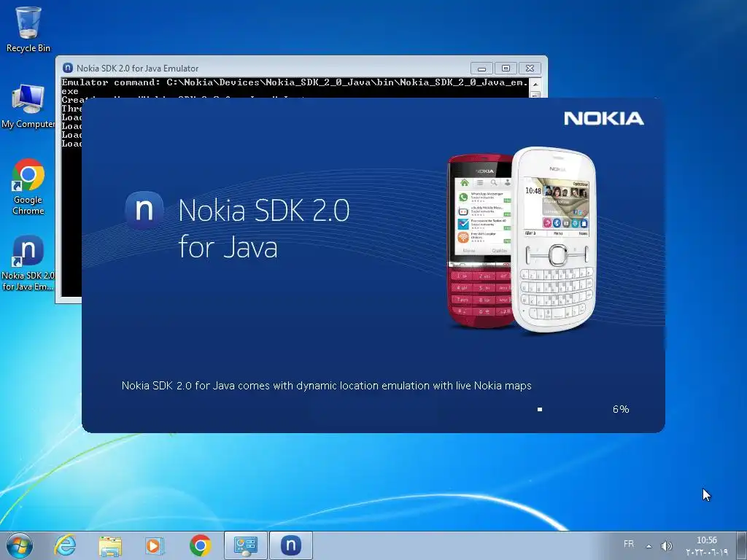Open the volume speaker tray icon
The height and width of the screenshot is (560, 747).
[666, 546]
